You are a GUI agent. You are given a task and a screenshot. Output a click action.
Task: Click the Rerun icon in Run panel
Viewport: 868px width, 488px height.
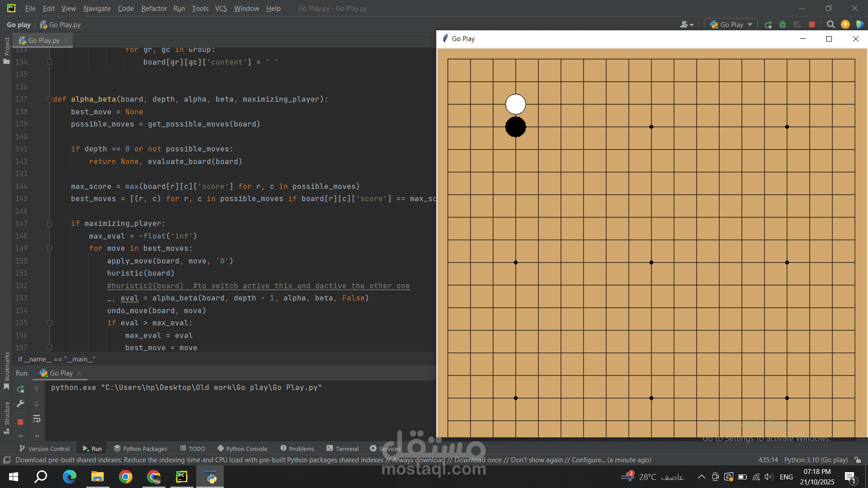pyautogui.click(x=20, y=389)
